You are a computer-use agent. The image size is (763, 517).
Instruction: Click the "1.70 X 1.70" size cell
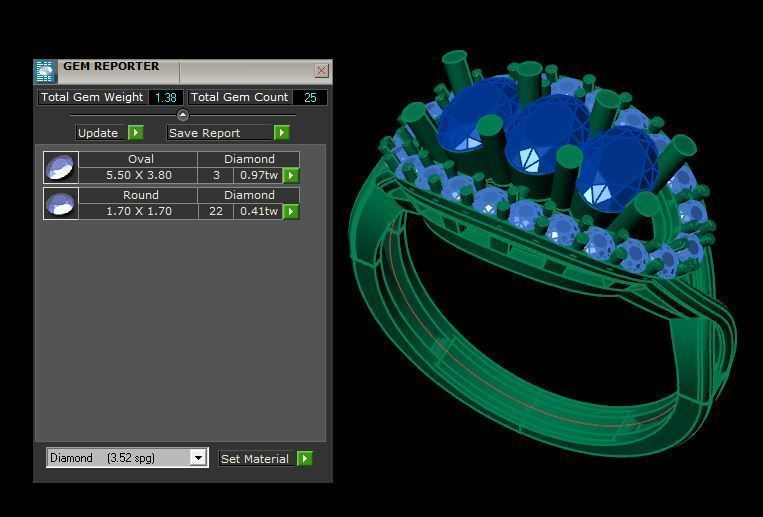click(x=138, y=211)
